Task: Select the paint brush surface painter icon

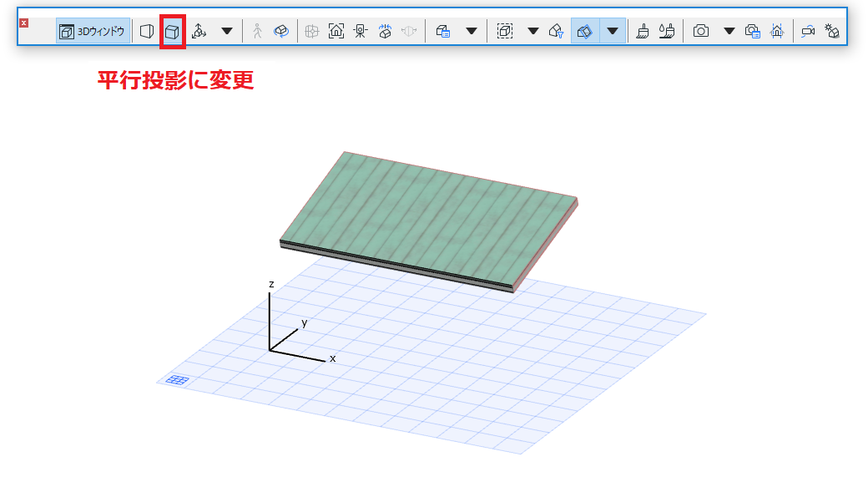Action: [x=643, y=31]
